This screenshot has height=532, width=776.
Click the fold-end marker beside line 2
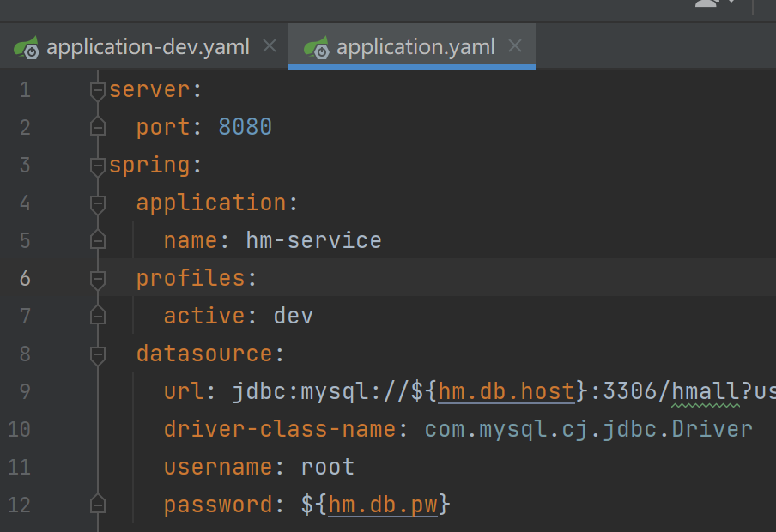(96, 127)
